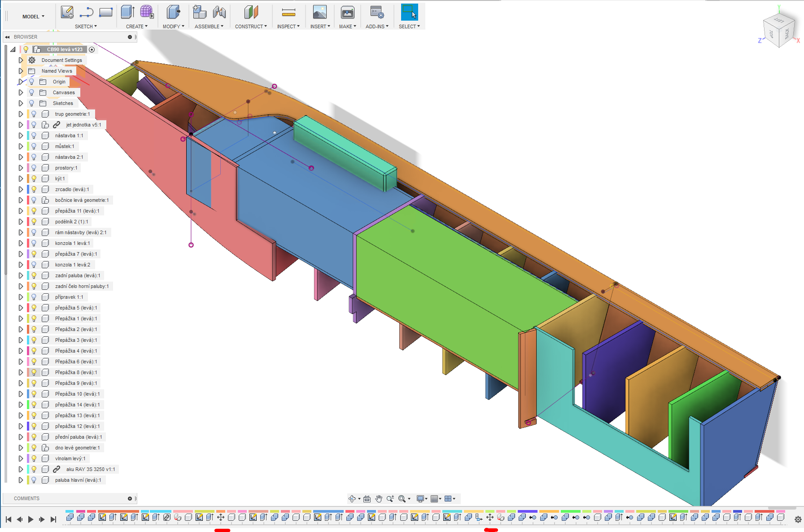804x532 pixels.
Task: Open the Joint tool in Assemble
Action: (219, 12)
